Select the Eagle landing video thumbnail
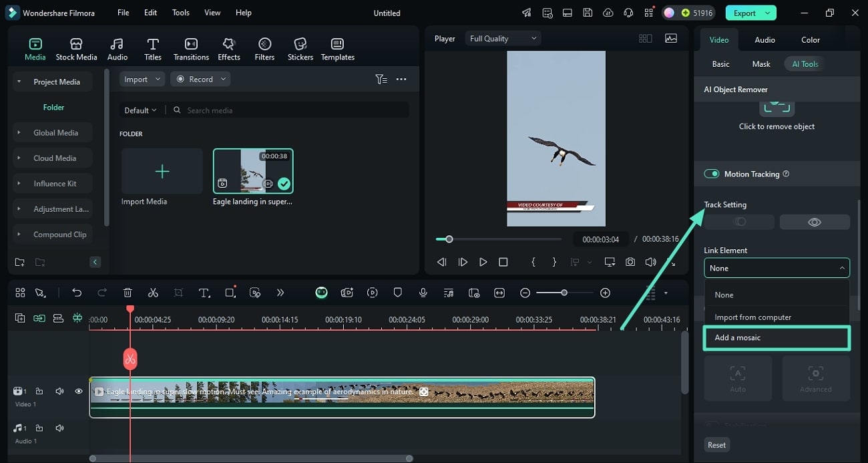Viewport: 868px width, 463px height. click(x=253, y=171)
